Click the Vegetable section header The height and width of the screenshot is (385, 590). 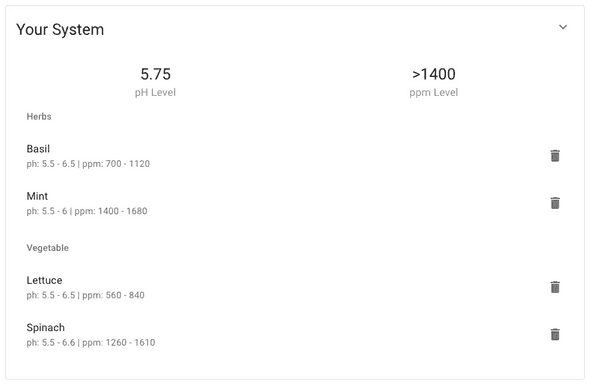[x=47, y=248]
